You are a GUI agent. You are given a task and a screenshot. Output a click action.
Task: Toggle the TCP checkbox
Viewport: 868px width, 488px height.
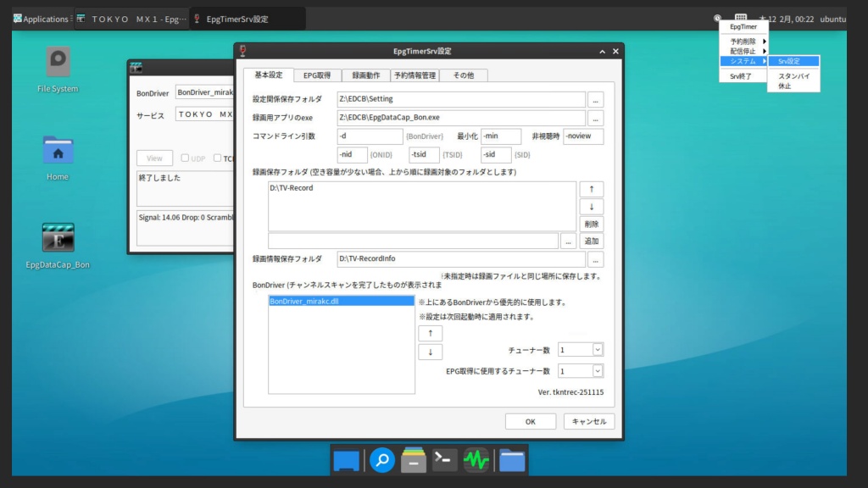pyautogui.click(x=218, y=158)
